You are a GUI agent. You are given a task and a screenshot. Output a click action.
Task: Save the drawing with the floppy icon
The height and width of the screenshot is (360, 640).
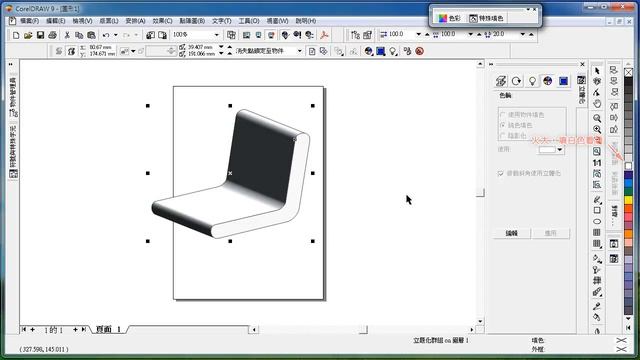40,36
